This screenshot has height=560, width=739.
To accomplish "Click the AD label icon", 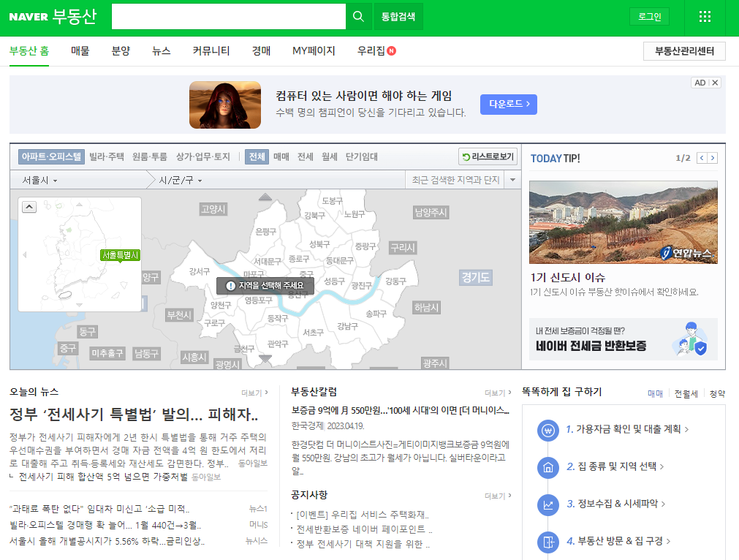I will tap(700, 83).
